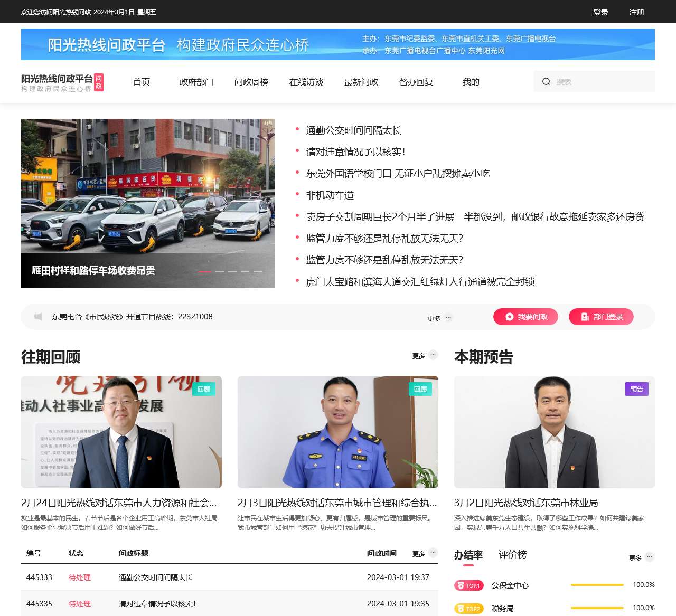Click the 部门登录 button
The height and width of the screenshot is (616, 676).
(601, 317)
